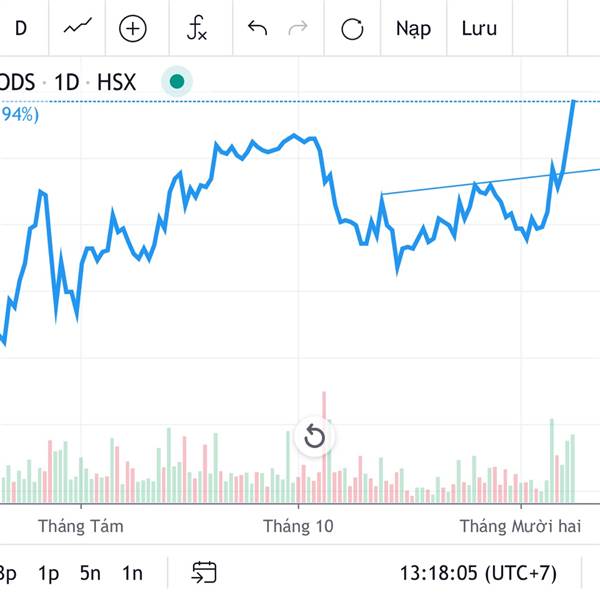600x600 pixels.
Task: Open the D interval dropdown
Action: click(x=21, y=28)
